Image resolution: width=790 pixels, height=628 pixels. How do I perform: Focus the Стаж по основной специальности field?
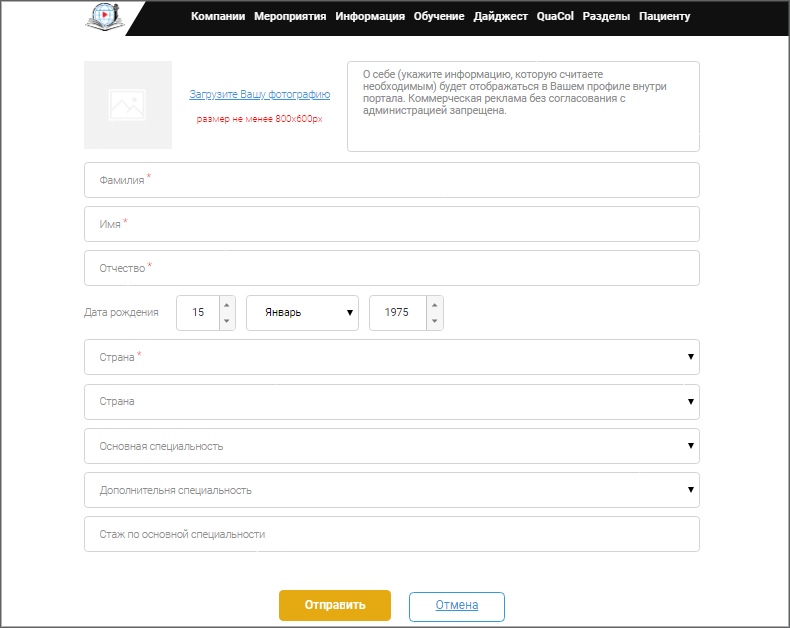pos(391,534)
